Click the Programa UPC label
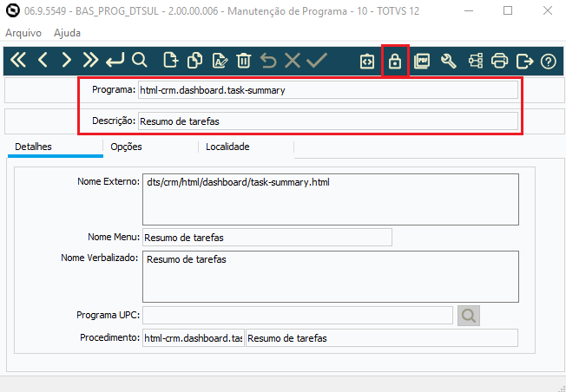Screen dimensions: 566x392 coord(108,315)
